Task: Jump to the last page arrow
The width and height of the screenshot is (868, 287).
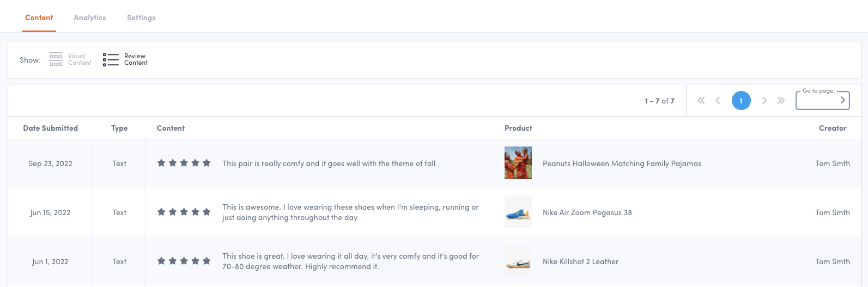Action: [x=781, y=100]
